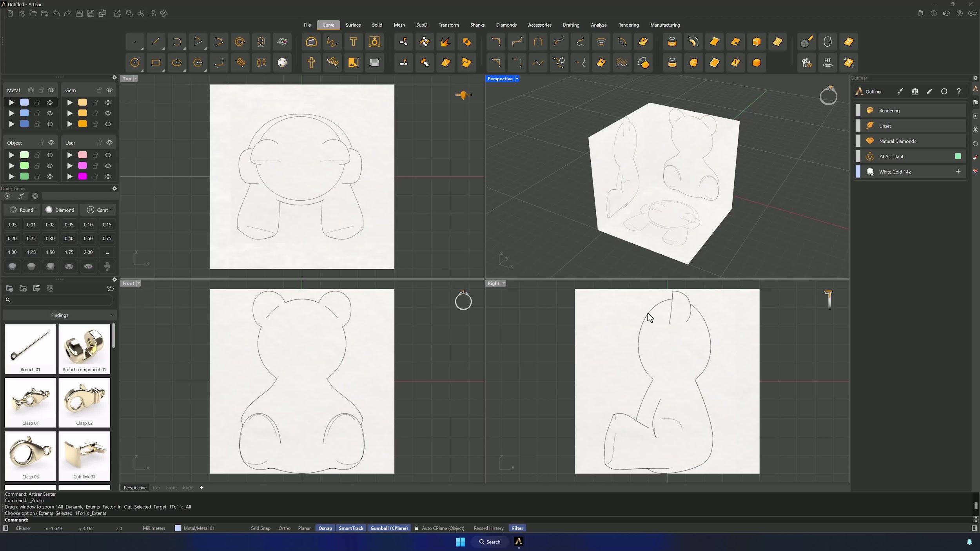The width and height of the screenshot is (980, 551).
Task: Expand the Findings category dropdown
Action: point(60,315)
